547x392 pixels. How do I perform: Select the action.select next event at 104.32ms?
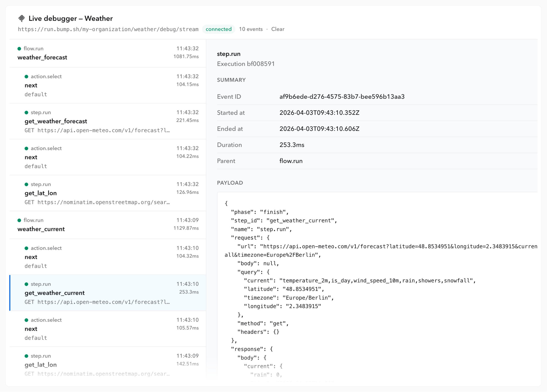tap(108, 257)
